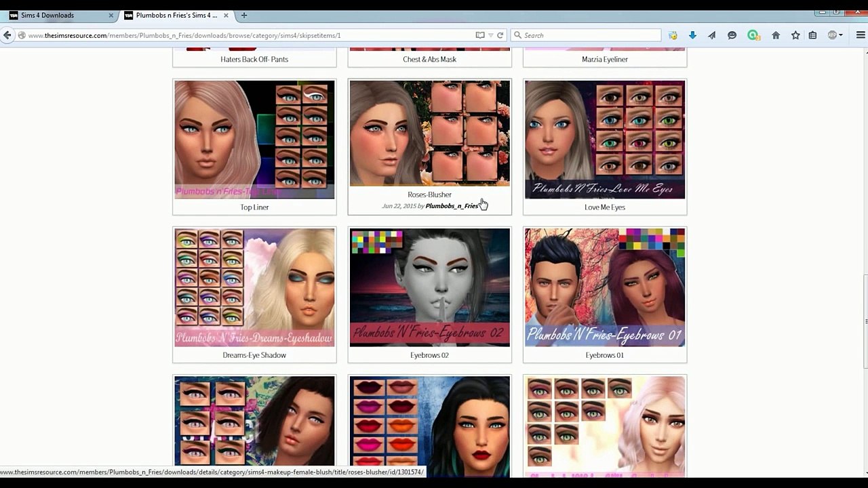The image size is (868, 488).
Task: Expand the URL history dropdown arrow
Action: 490,35
